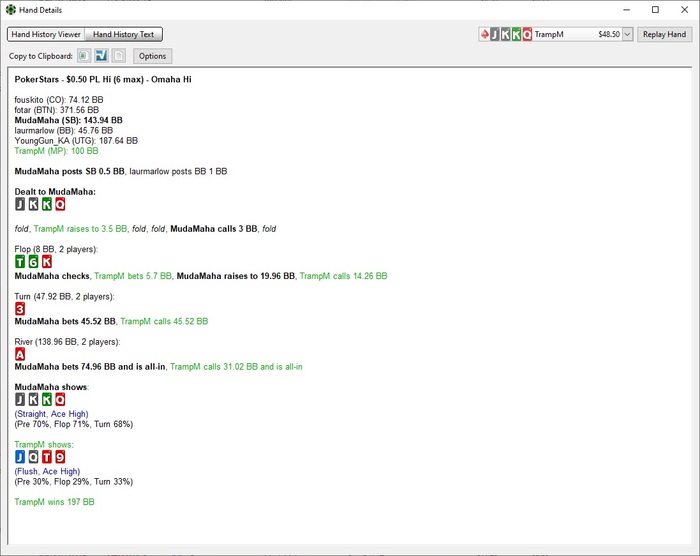Screen dimensions: 700x556
Task: Click the blue J card in TrampM's shown hand
Action: 20,456
